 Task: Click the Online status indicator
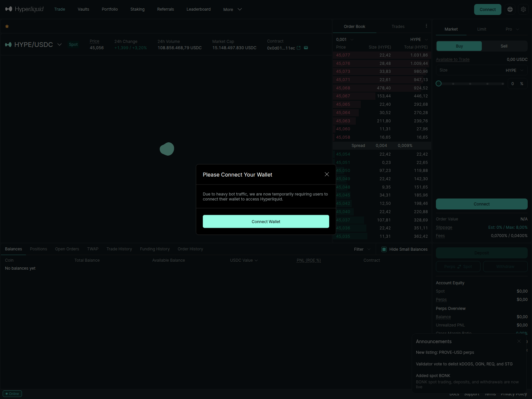tap(12, 394)
